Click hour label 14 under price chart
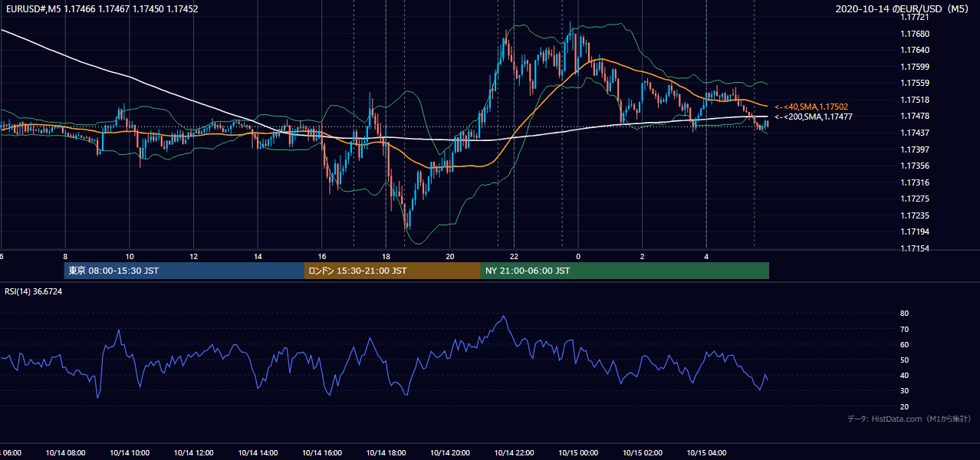Viewport: 980px width, 460px height. pos(258,256)
